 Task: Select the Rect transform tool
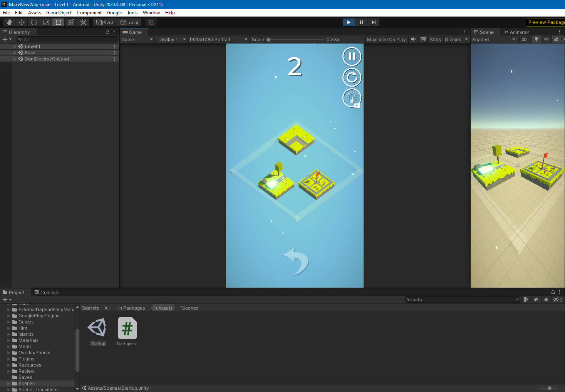[x=59, y=22]
